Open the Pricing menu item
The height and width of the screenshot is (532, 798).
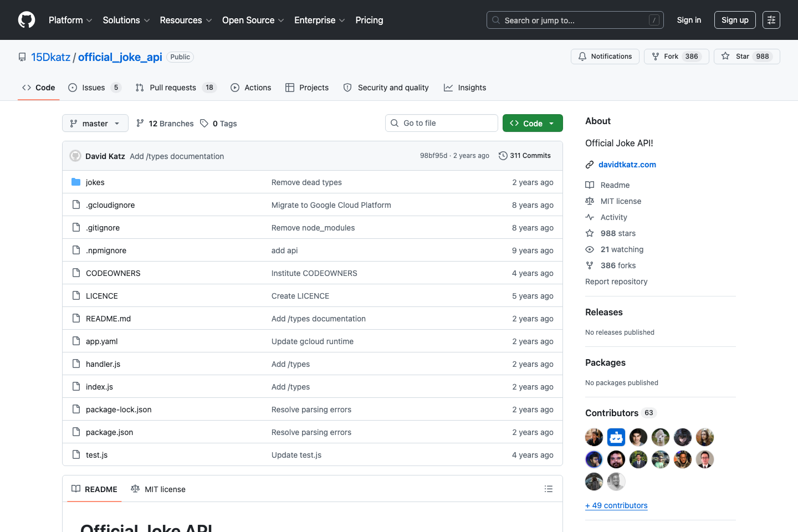pyautogui.click(x=369, y=20)
